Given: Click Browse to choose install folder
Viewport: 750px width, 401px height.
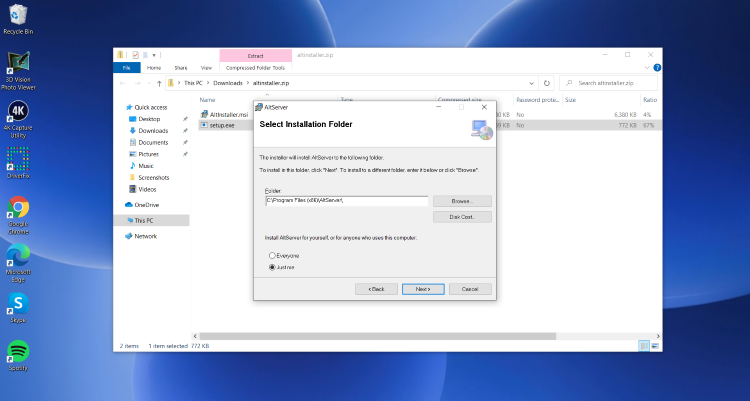Looking at the screenshot, I should point(462,201).
